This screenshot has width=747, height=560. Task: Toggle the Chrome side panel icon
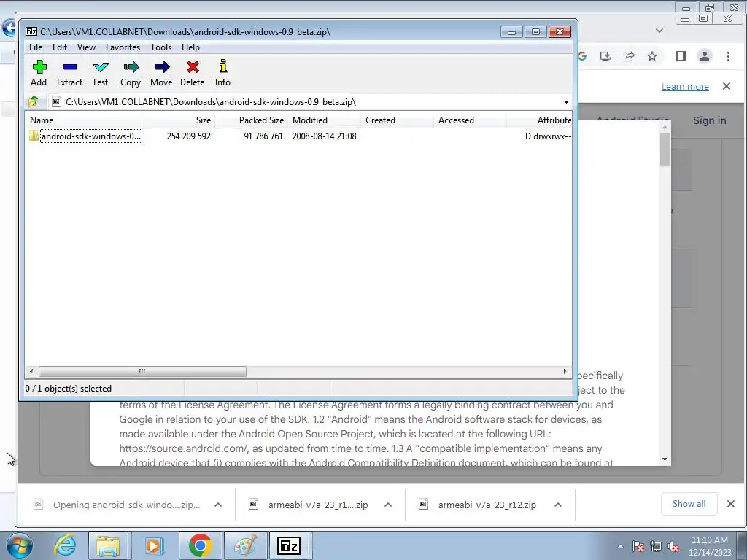pyautogui.click(x=681, y=57)
